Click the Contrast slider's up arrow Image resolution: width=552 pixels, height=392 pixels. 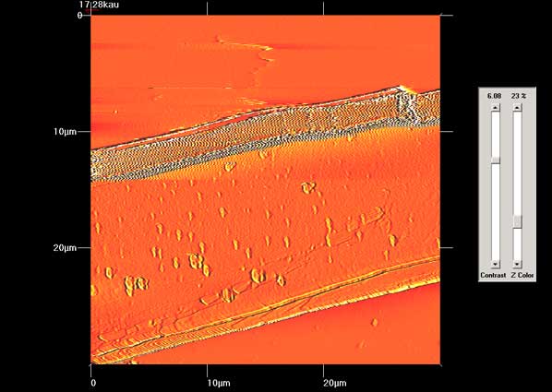click(496, 107)
